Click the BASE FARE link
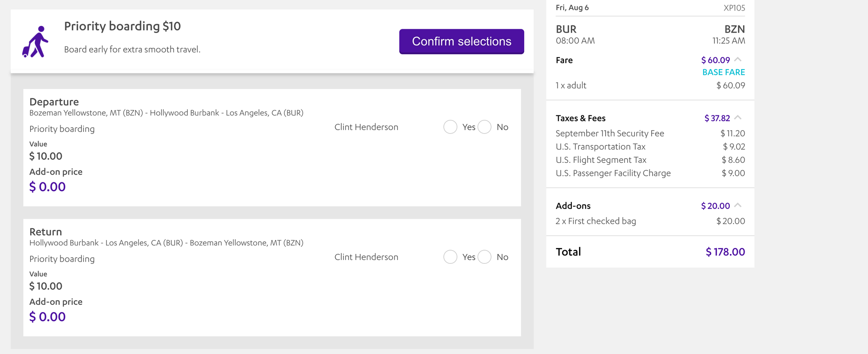 pos(723,72)
